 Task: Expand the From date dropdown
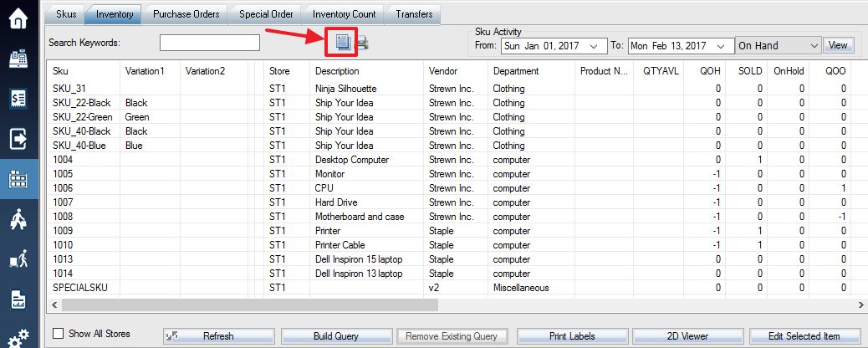click(x=595, y=46)
